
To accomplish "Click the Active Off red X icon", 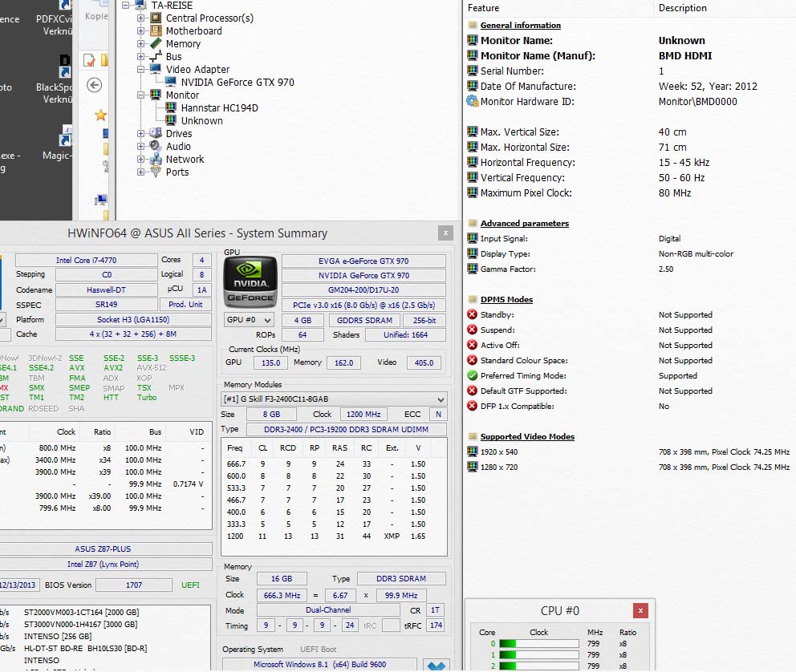I will click(472, 345).
